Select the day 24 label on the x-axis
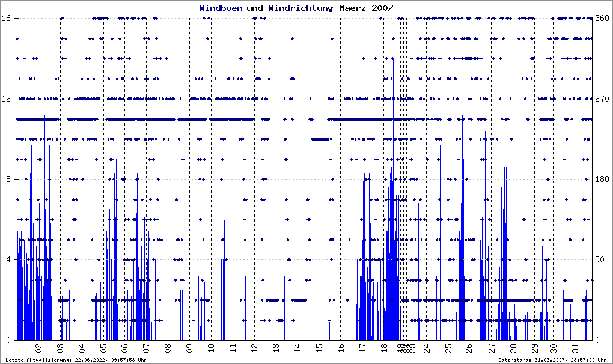The height and width of the screenshot is (364, 613). 427,348
